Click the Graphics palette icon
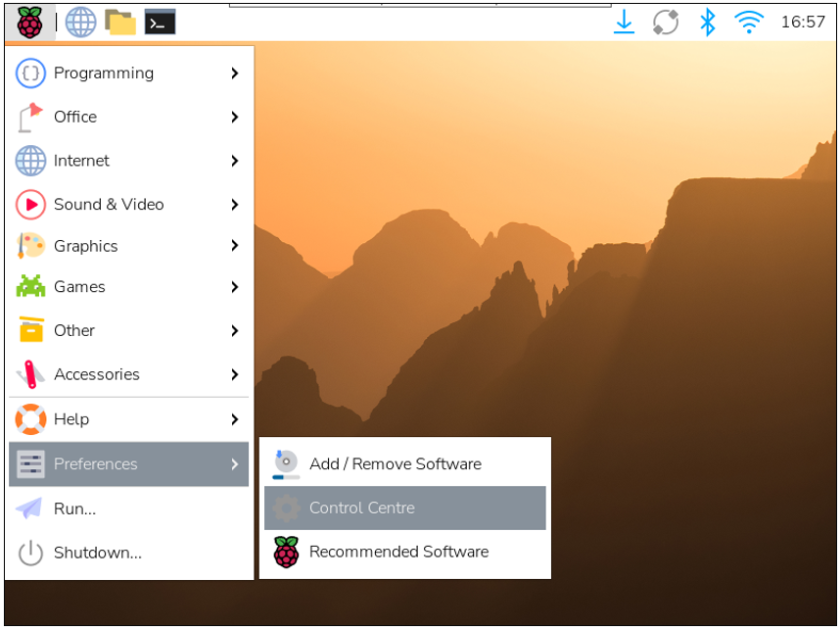 click(x=30, y=246)
